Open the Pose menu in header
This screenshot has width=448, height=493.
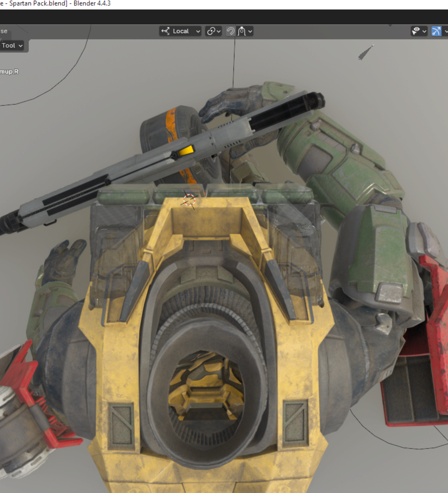pyautogui.click(x=3, y=31)
